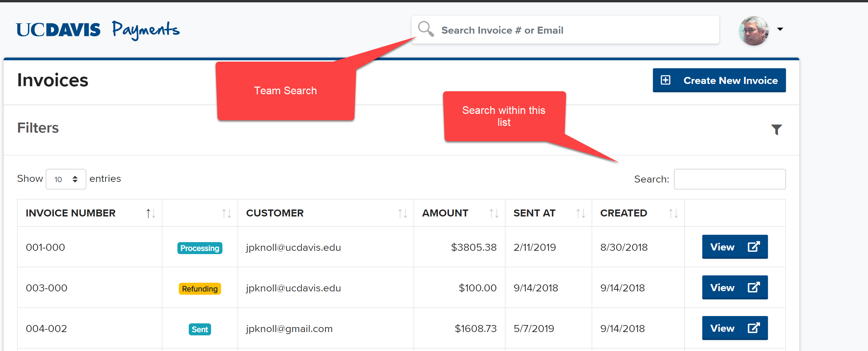Sort by Invoice Number column arrows
Screen dimensions: 868x351
(150, 213)
